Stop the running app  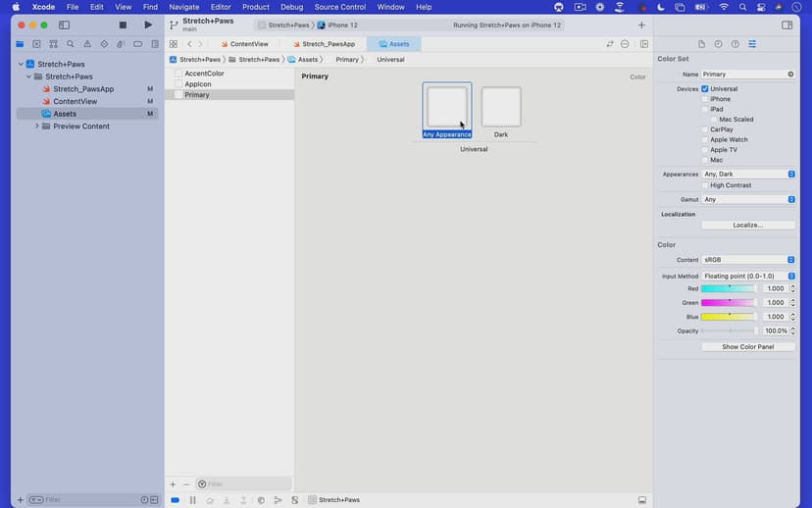(123, 25)
